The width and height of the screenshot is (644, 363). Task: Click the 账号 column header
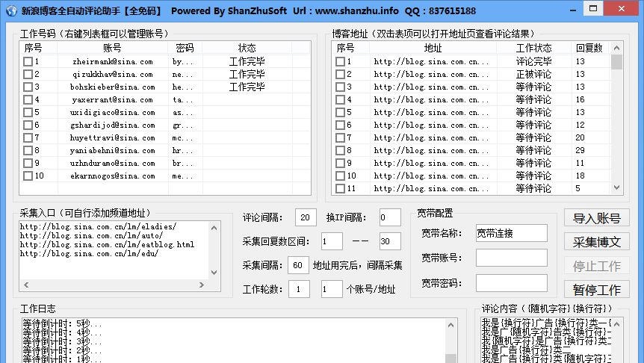coord(113,48)
